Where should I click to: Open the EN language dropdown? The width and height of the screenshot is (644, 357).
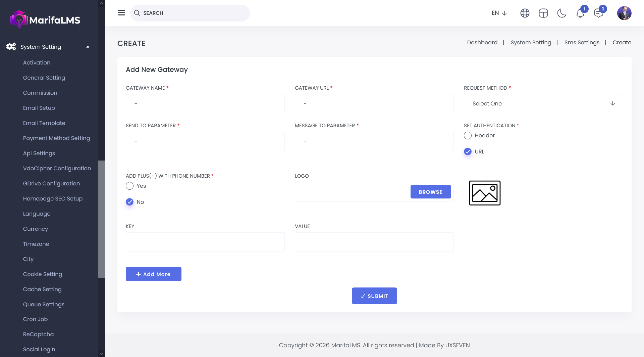pyautogui.click(x=499, y=13)
